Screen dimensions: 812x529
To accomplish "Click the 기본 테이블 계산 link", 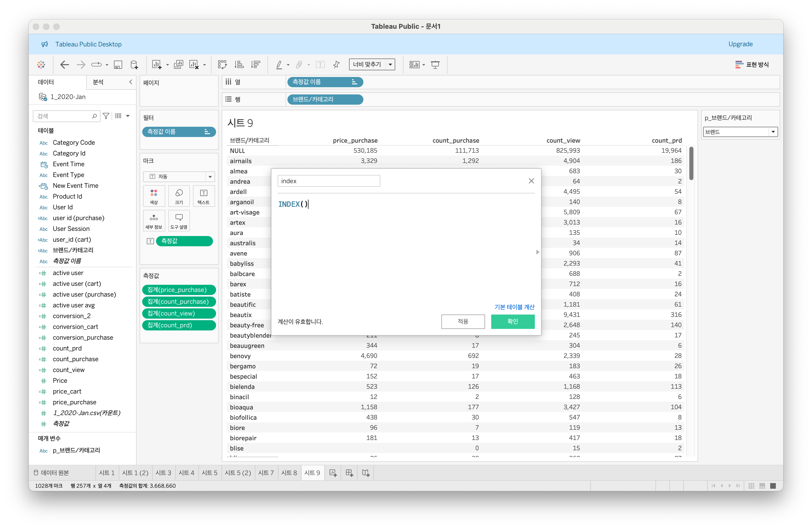I will [x=514, y=307].
